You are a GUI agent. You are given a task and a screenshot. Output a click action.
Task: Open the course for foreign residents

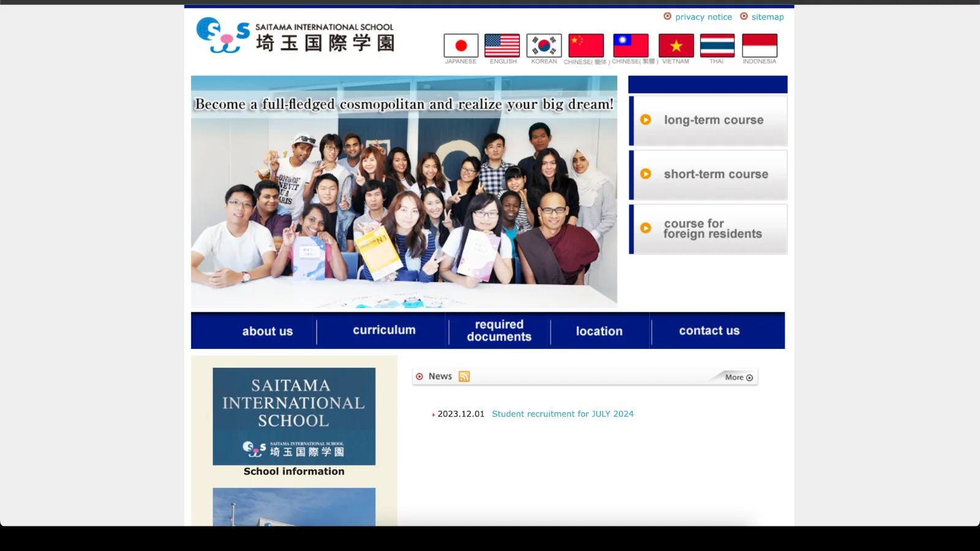(x=709, y=228)
